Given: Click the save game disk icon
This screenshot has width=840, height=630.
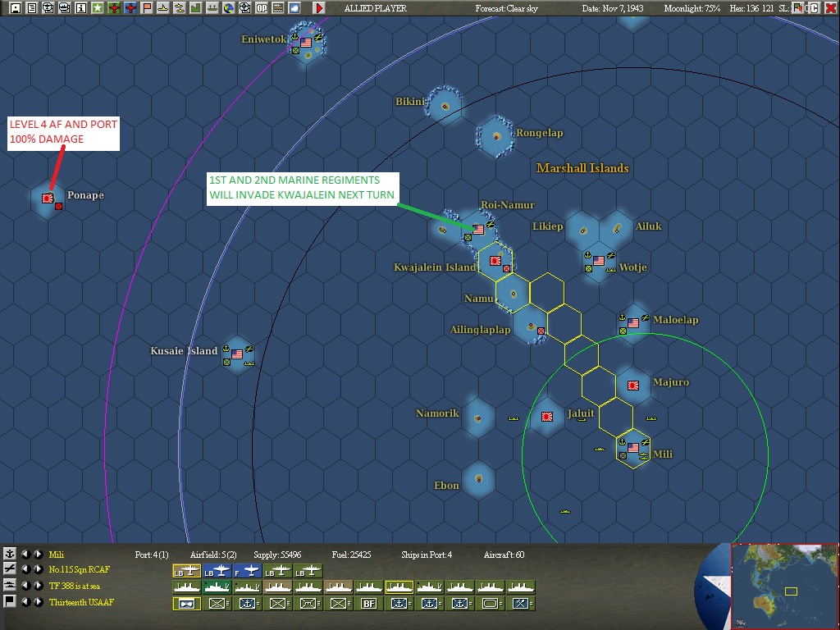Looking at the screenshot, I should (16, 8).
